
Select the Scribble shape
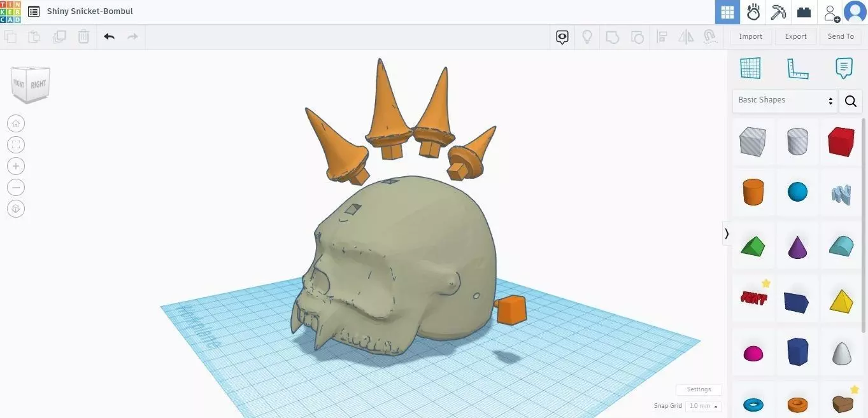[841, 194]
